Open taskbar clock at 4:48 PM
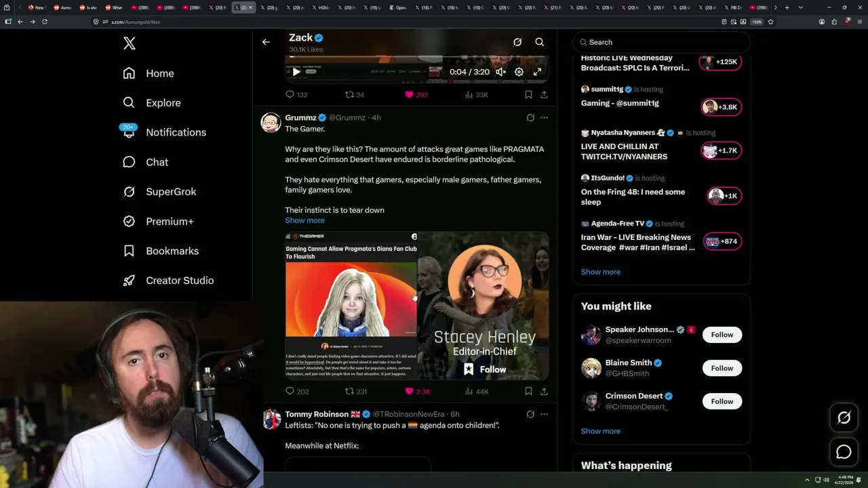Viewport: 868px width, 488px height. click(x=846, y=479)
